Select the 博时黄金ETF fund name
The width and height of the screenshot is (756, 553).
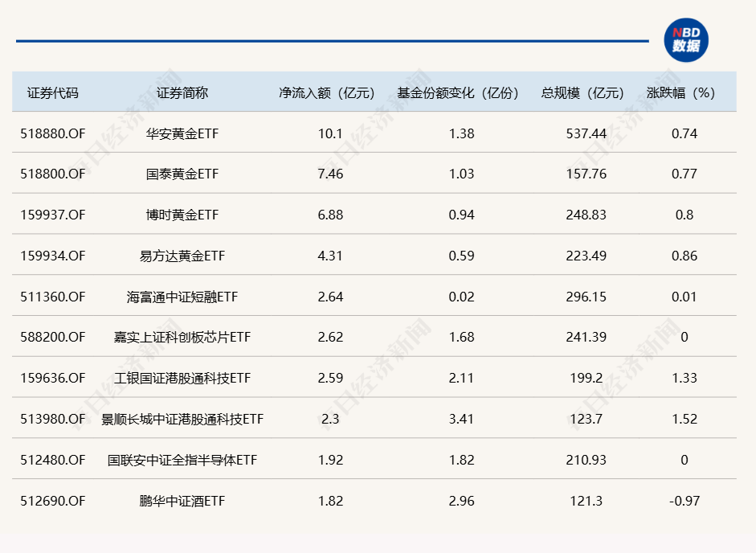182,215
